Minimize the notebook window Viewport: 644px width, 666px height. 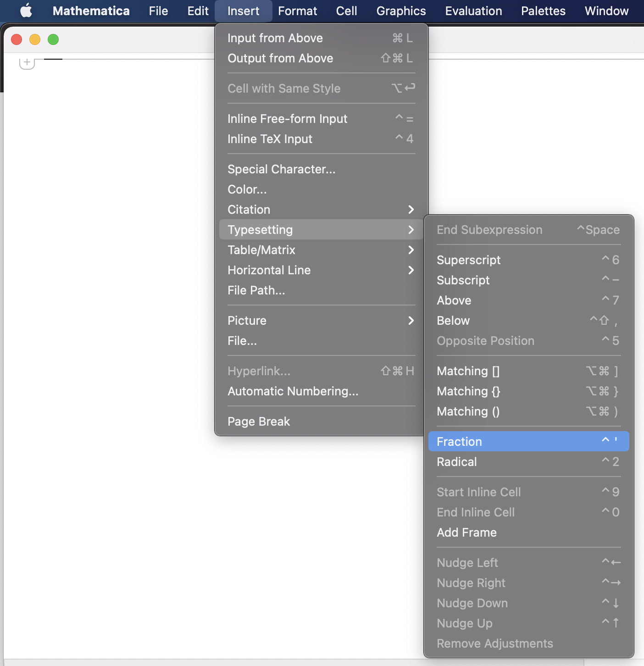(35, 39)
